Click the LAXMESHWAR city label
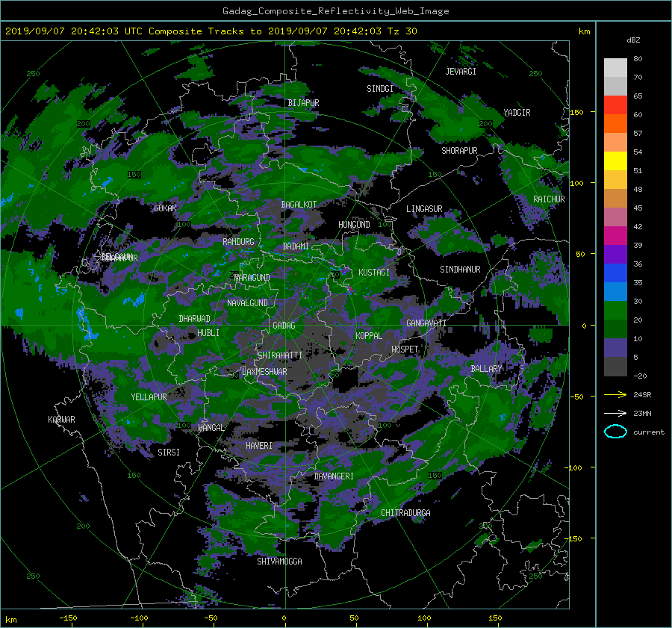Screen dimensions: 672x628 point(264,372)
